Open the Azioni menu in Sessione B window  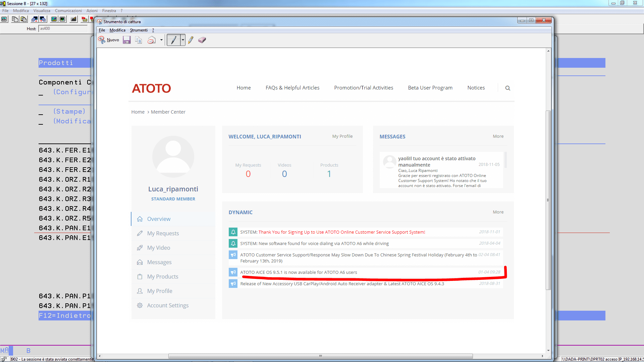click(x=92, y=11)
